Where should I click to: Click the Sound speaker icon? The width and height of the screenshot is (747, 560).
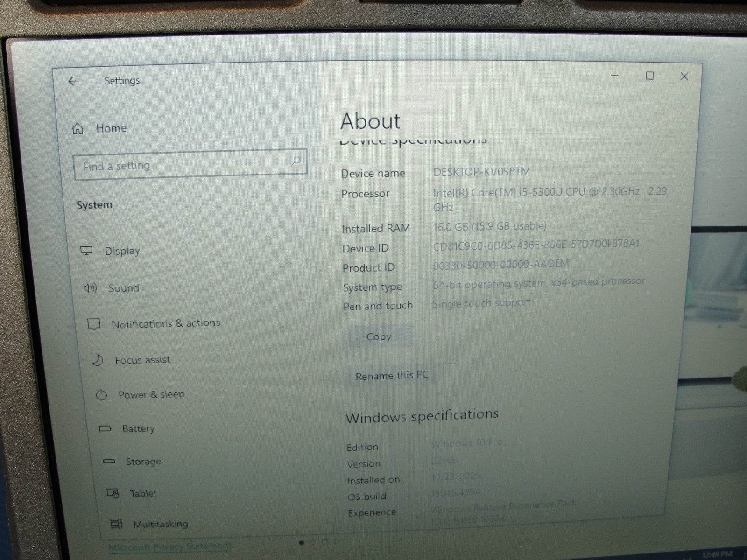tap(90, 288)
